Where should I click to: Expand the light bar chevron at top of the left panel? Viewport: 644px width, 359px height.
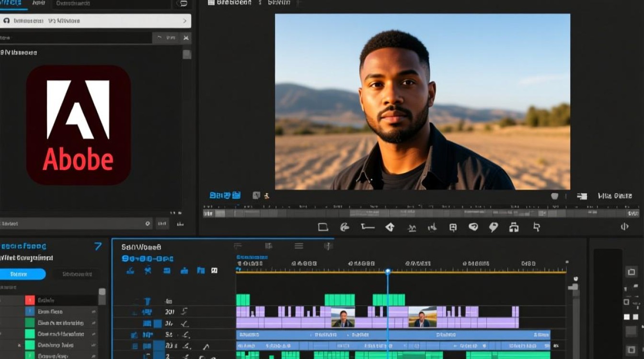(x=184, y=21)
